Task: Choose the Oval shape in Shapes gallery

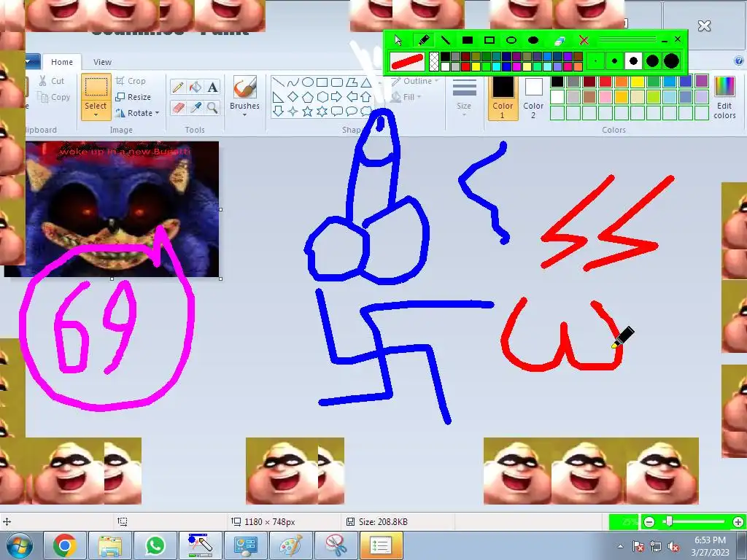Action: [308, 82]
